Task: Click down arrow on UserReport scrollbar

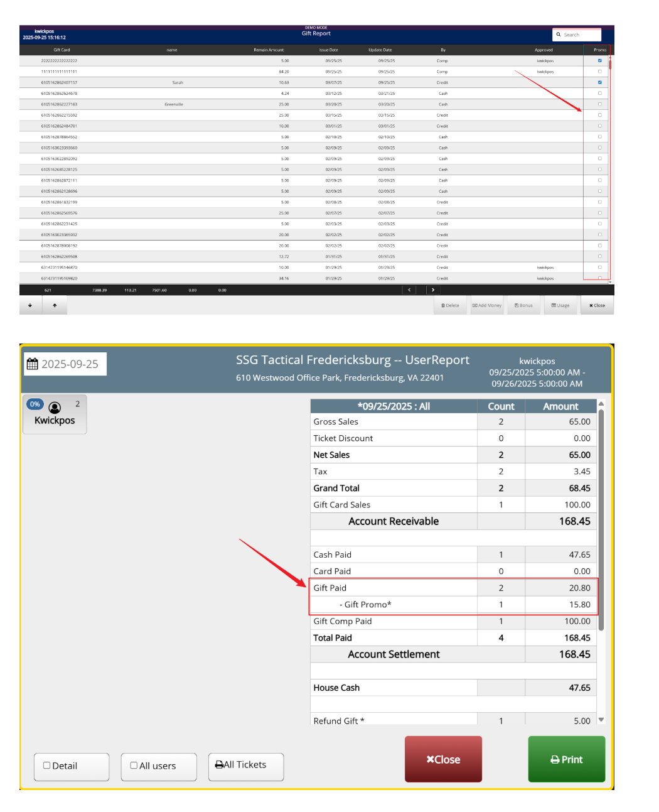Action: click(601, 720)
